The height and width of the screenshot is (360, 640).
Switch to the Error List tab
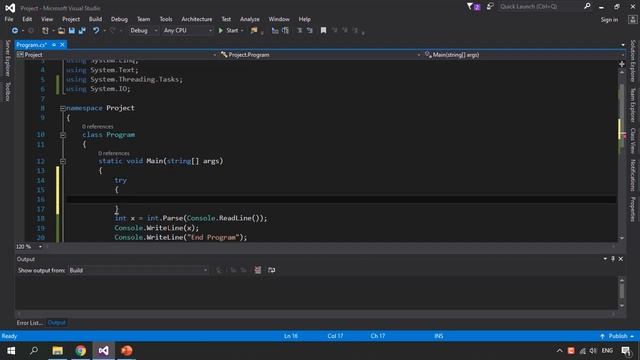point(29,323)
